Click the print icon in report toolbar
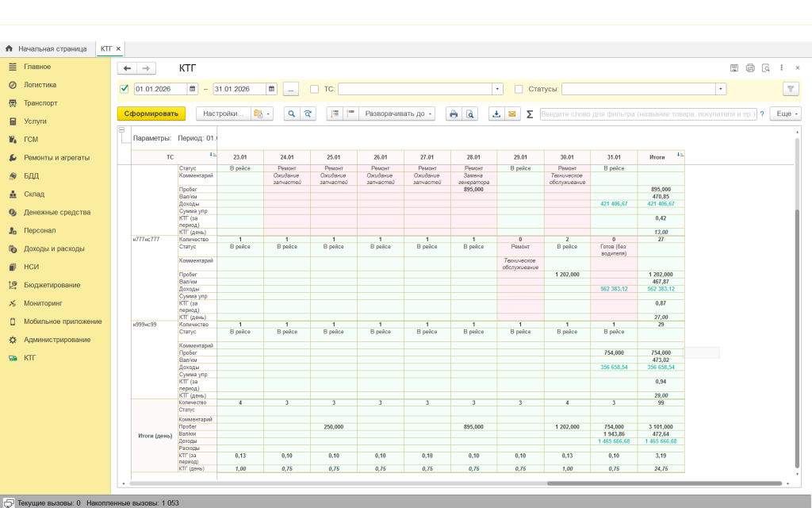The width and height of the screenshot is (812, 508). click(x=454, y=114)
